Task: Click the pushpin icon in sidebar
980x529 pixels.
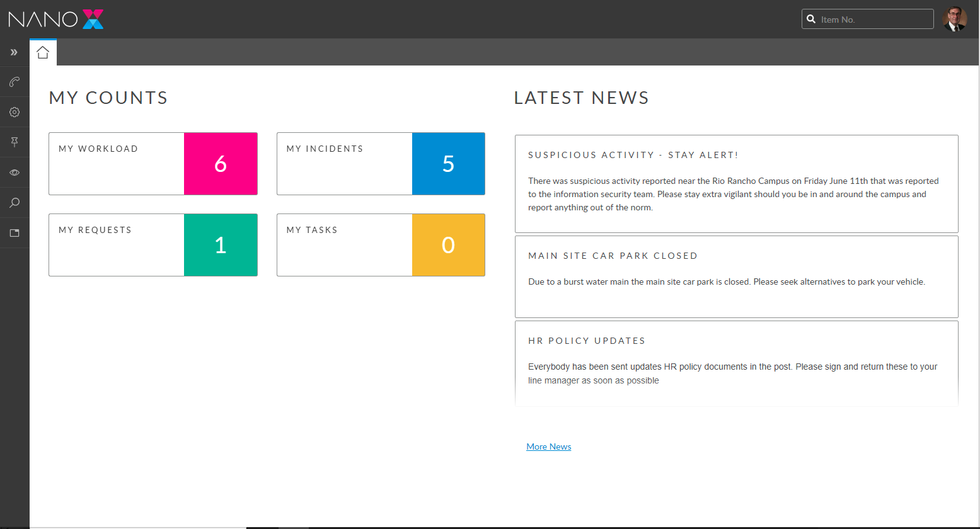Action: [x=14, y=142]
